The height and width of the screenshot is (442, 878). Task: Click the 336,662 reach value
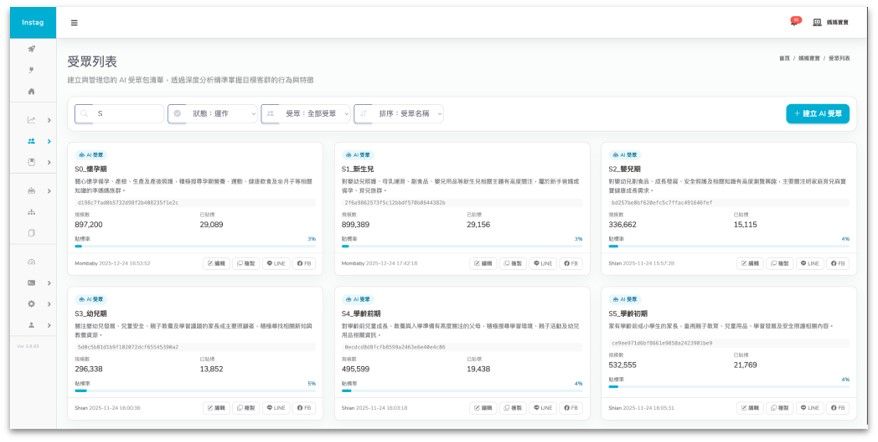[623, 225]
